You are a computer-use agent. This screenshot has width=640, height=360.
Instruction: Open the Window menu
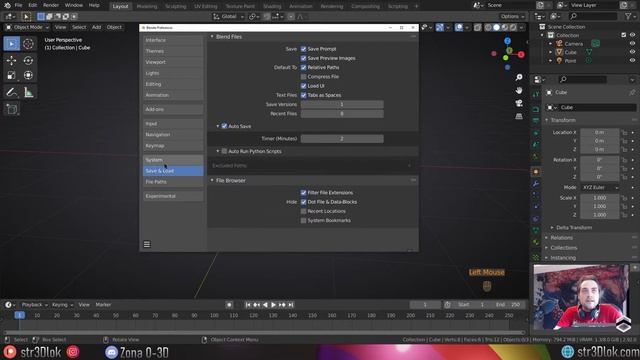(74, 5)
